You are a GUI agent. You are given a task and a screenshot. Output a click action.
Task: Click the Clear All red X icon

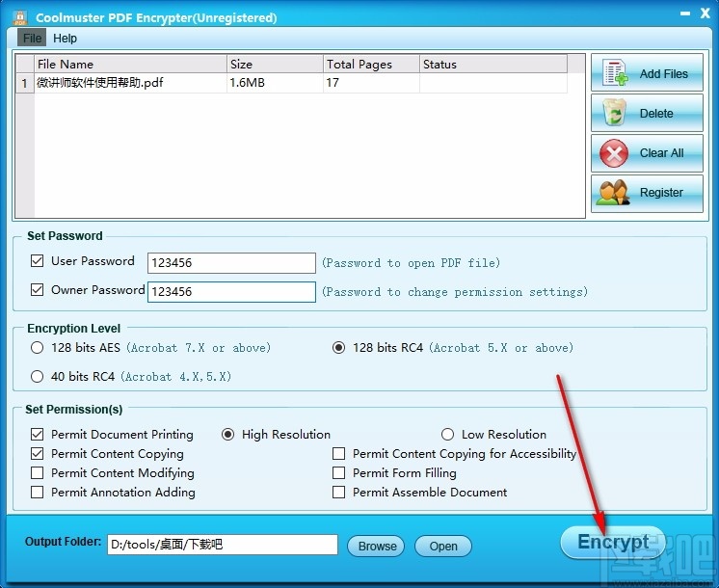pyautogui.click(x=614, y=153)
